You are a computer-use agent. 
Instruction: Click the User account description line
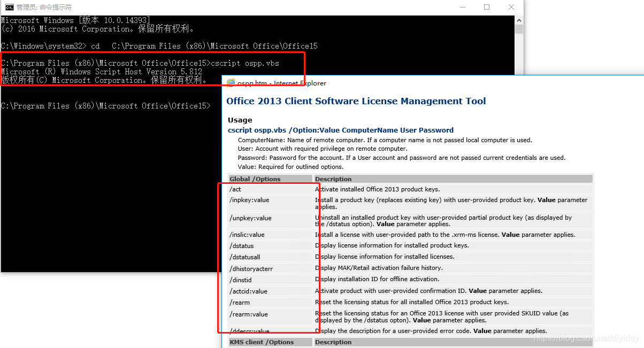click(x=323, y=149)
